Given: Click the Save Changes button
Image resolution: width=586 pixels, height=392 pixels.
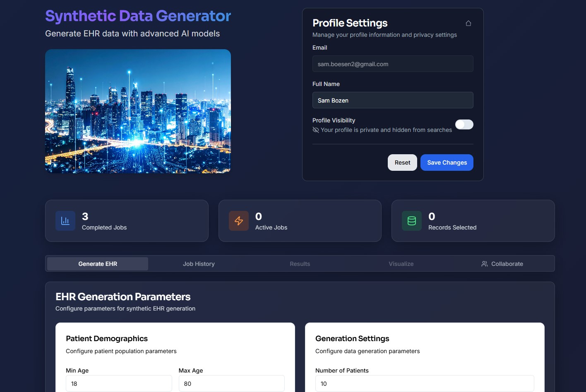Looking at the screenshot, I should pyautogui.click(x=447, y=163).
